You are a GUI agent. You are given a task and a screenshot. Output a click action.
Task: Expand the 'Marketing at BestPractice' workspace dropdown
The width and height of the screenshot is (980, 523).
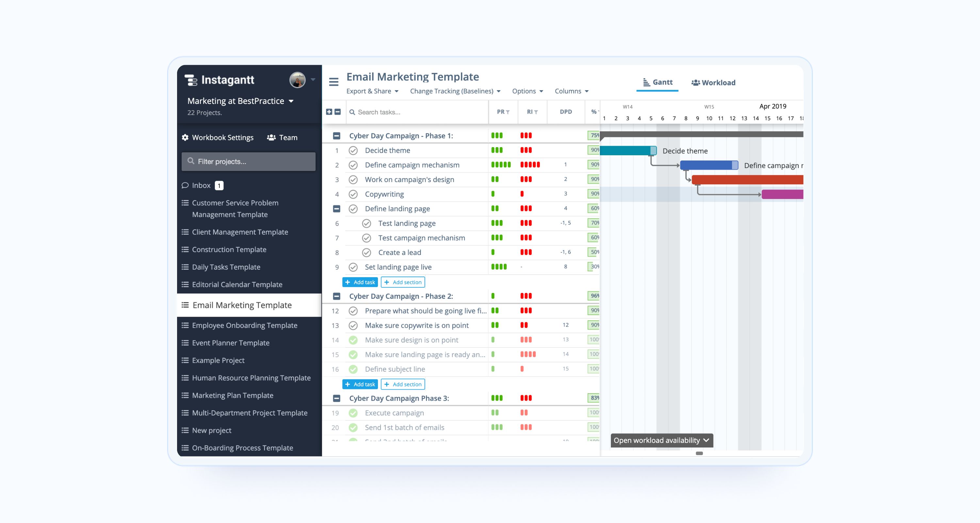tap(291, 101)
